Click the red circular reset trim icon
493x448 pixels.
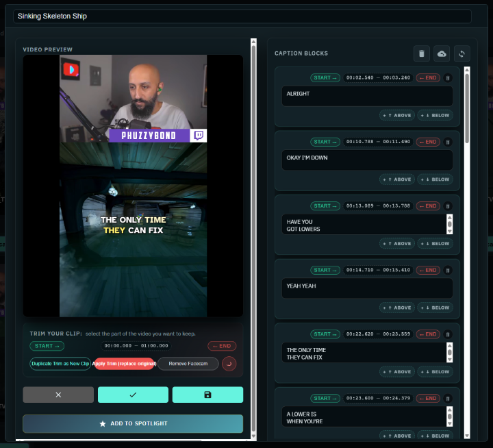(x=229, y=364)
